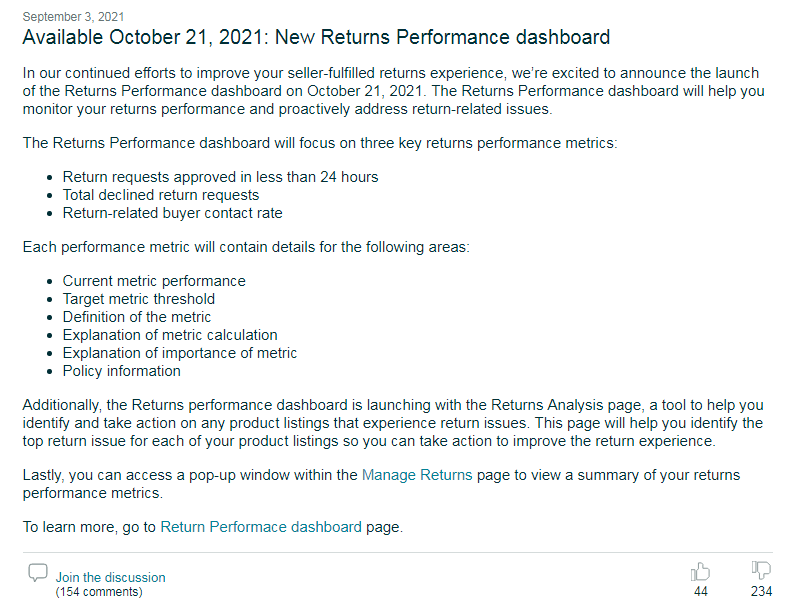Click the Current metric performance bullet
Viewport: 809px width, 616px height.
coord(154,281)
